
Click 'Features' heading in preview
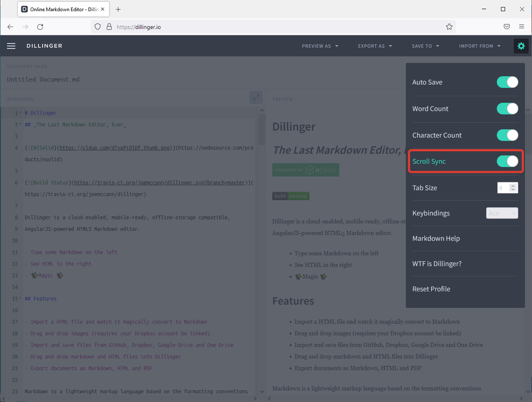pos(293,301)
